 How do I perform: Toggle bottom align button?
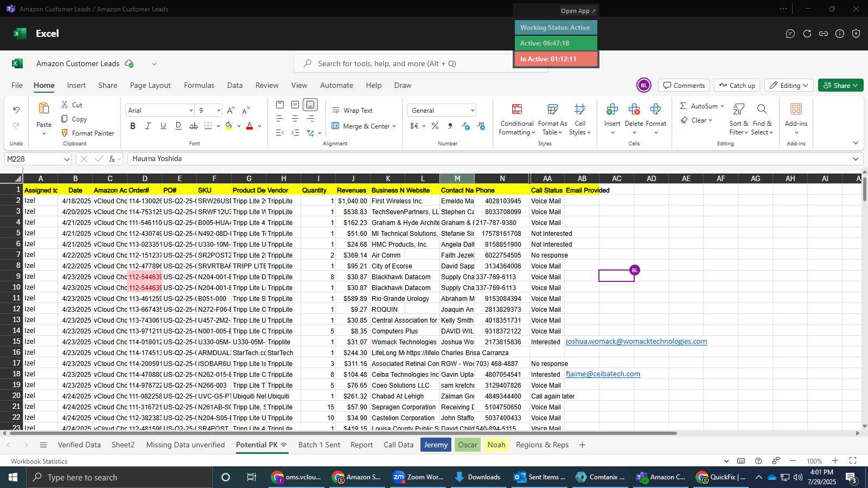coord(310,105)
